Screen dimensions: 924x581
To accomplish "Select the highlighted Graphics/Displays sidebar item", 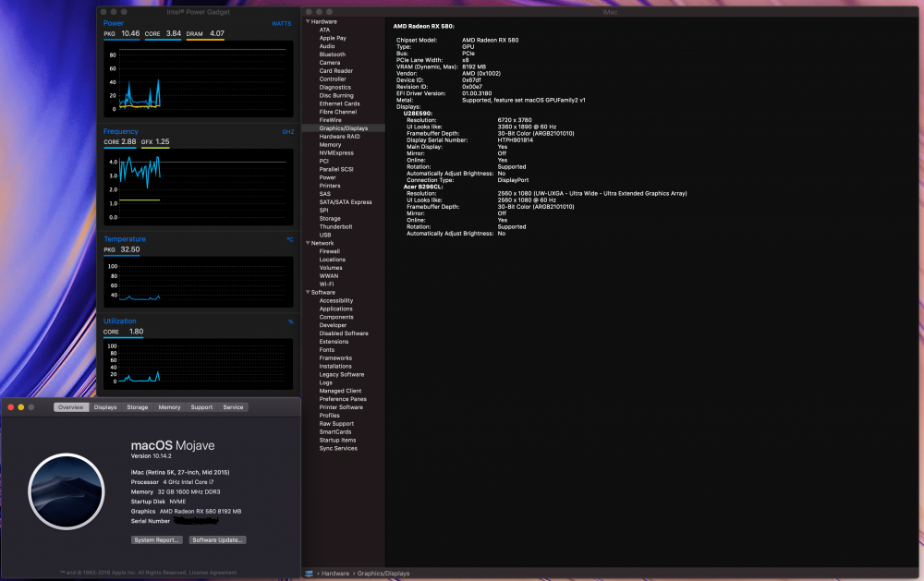I will click(x=344, y=127).
